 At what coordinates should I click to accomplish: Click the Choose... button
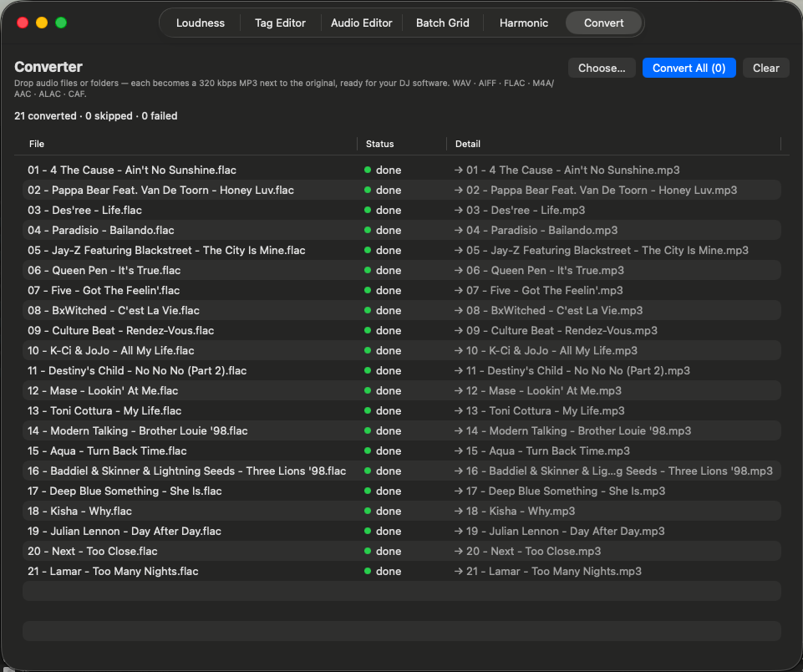(x=602, y=69)
